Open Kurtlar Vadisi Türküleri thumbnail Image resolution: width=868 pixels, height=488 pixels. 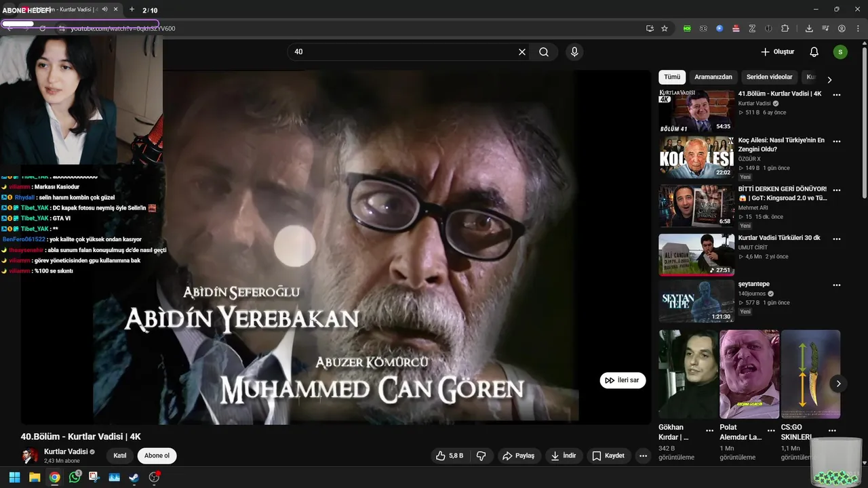click(x=696, y=255)
